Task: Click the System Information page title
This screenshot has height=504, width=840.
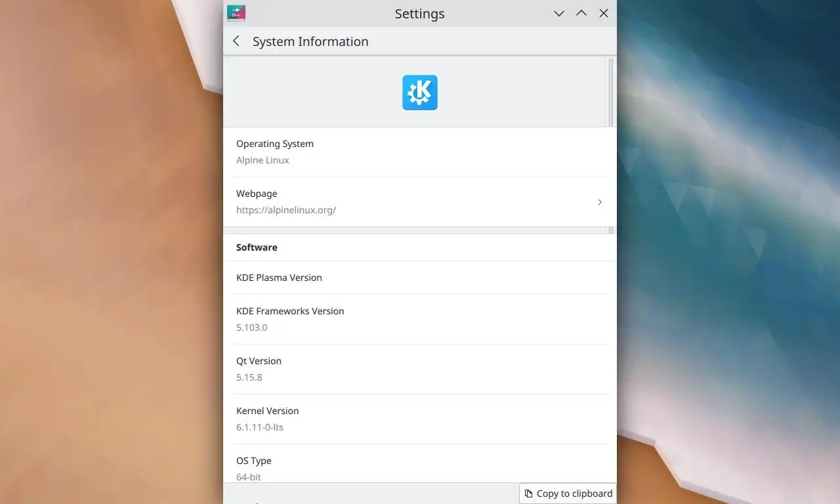Action: pyautogui.click(x=310, y=41)
